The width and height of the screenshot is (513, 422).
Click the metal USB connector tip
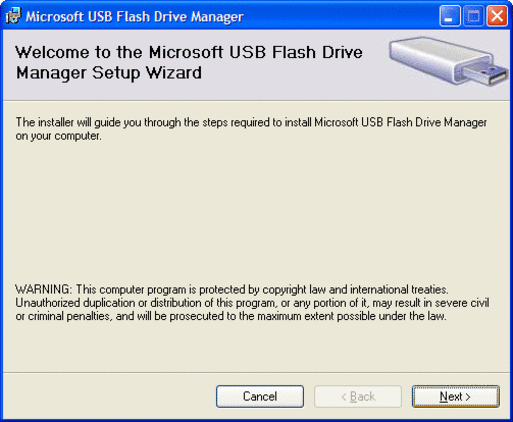(x=486, y=75)
